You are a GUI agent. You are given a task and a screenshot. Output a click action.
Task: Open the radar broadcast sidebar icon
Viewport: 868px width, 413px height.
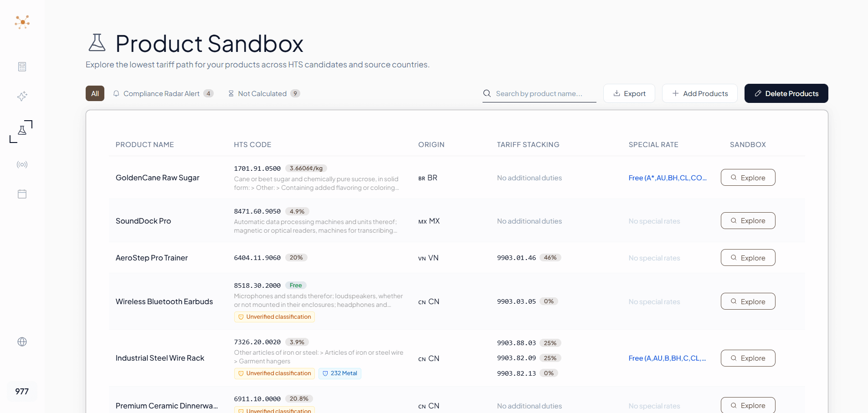coord(22,164)
